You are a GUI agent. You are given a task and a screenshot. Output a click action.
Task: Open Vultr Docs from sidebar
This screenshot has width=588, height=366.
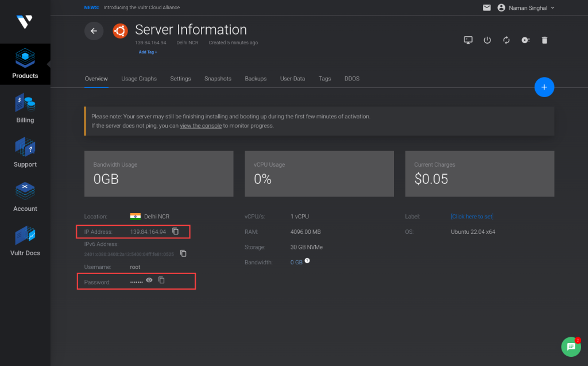(25, 241)
